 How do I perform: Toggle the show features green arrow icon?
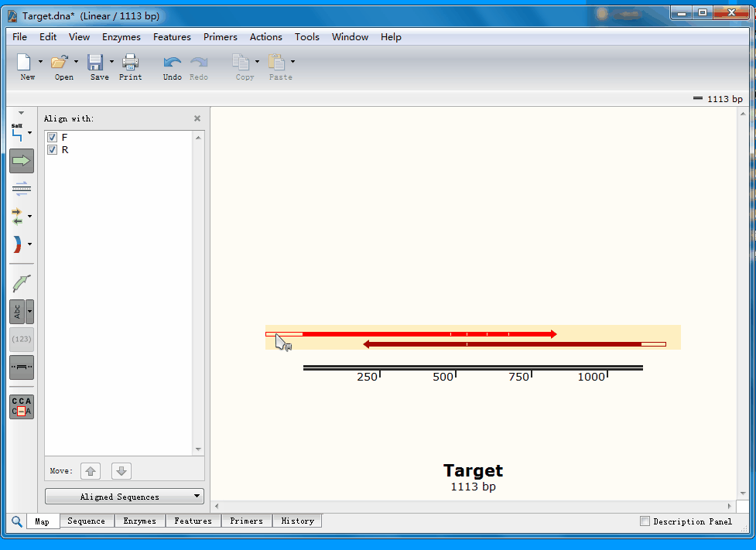tap(22, 161)
